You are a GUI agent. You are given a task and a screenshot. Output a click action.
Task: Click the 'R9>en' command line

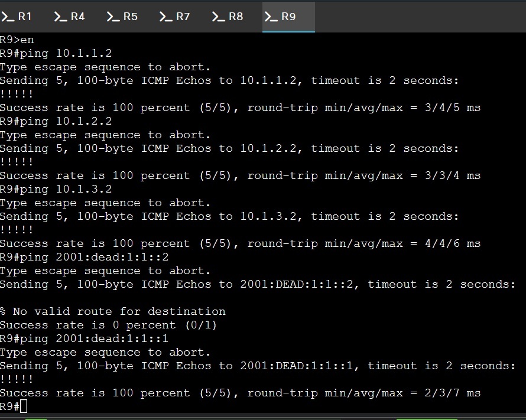coord(17,40)
